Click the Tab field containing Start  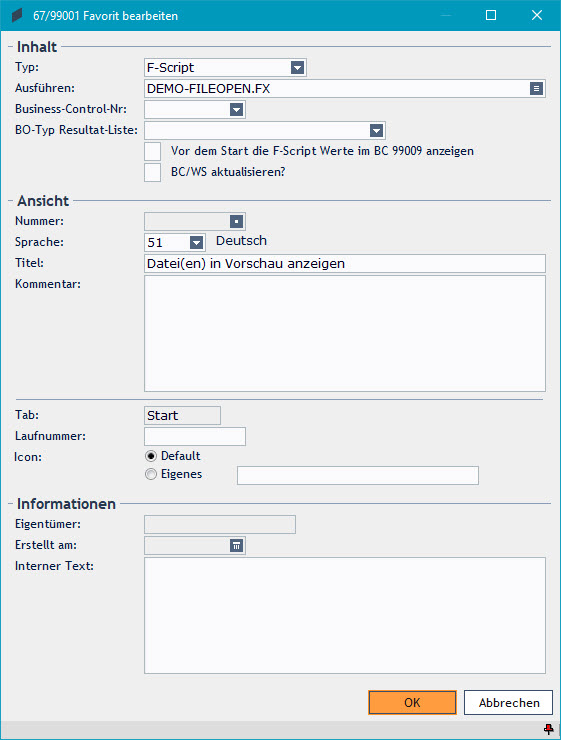click(182, 415)
